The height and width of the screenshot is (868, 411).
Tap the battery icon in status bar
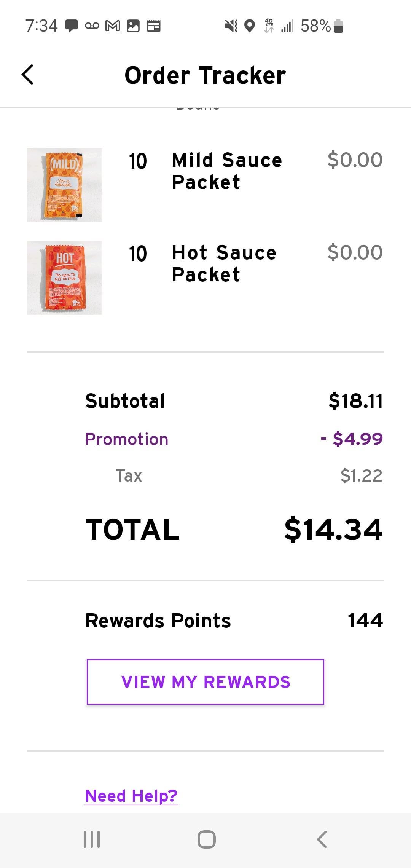pos(338,26)
